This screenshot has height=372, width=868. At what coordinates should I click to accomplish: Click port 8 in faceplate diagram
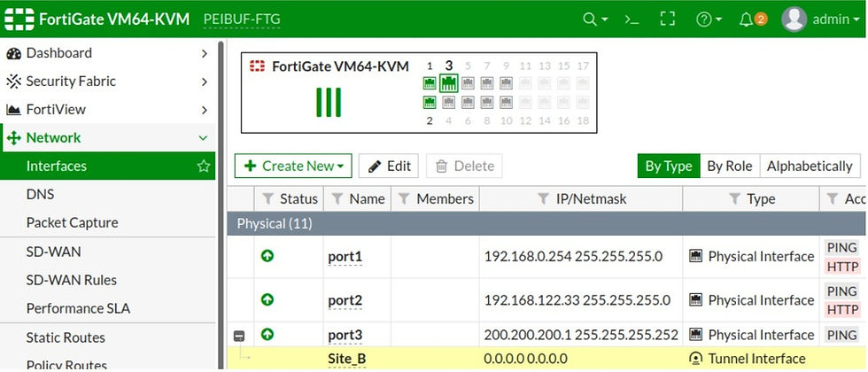pyautogui.click(x=487, y=103)
